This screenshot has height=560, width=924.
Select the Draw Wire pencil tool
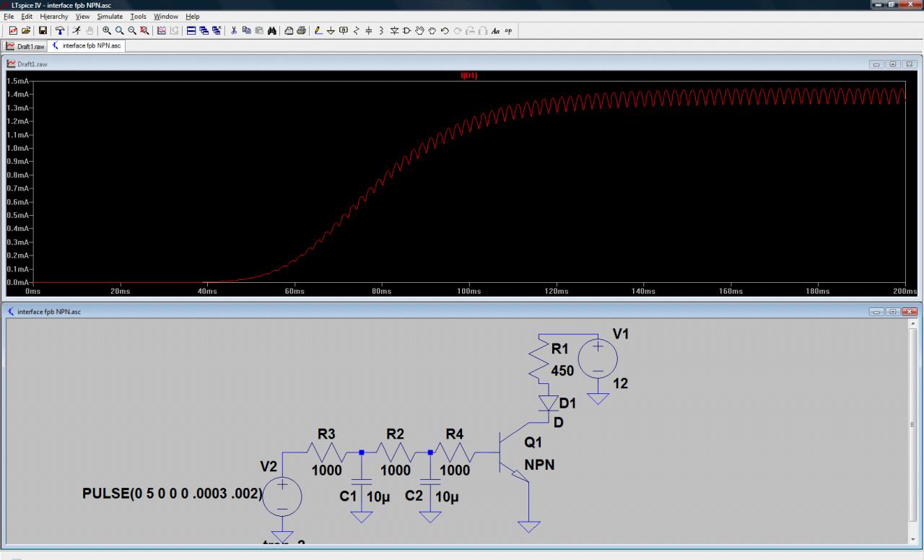click(x=318, y=30)
